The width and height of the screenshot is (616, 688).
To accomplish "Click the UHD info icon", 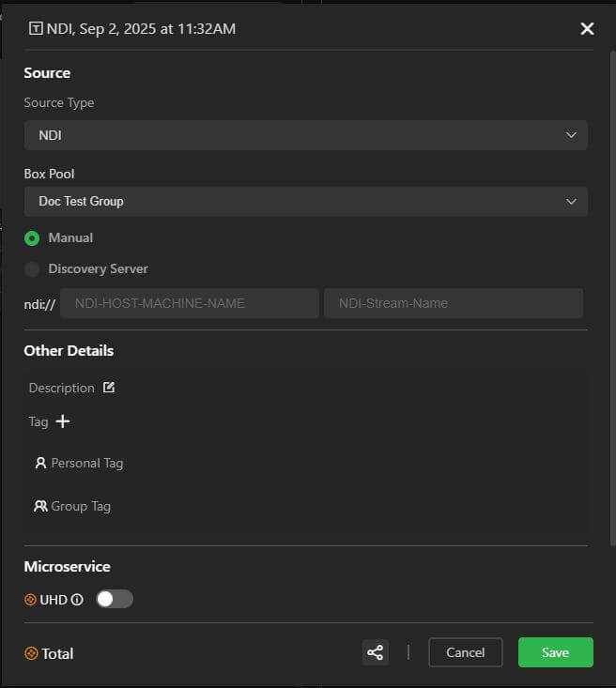I will pos(78,600).
